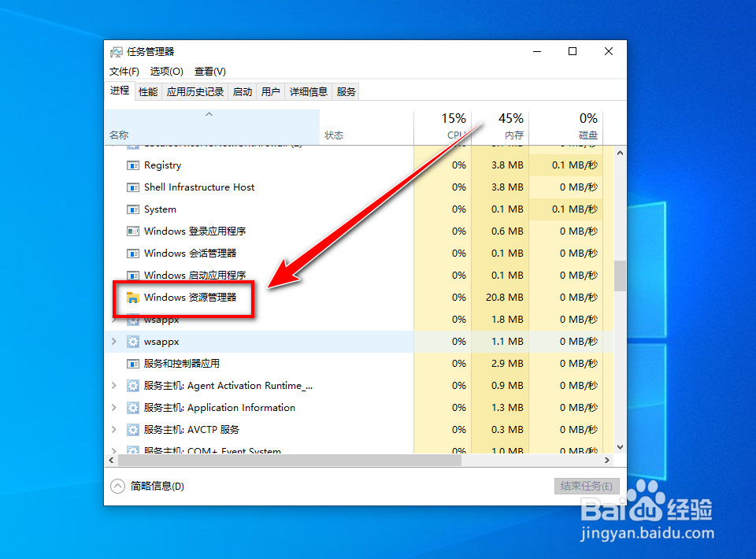The image size is (756, 559).
Task: Switch to the 性能 tab
Action: [x=147, y=91]
